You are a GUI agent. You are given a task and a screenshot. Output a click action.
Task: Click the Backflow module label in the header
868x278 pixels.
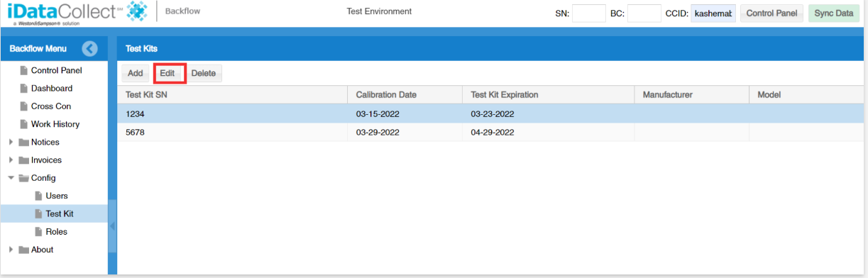(x=182, y=11)
